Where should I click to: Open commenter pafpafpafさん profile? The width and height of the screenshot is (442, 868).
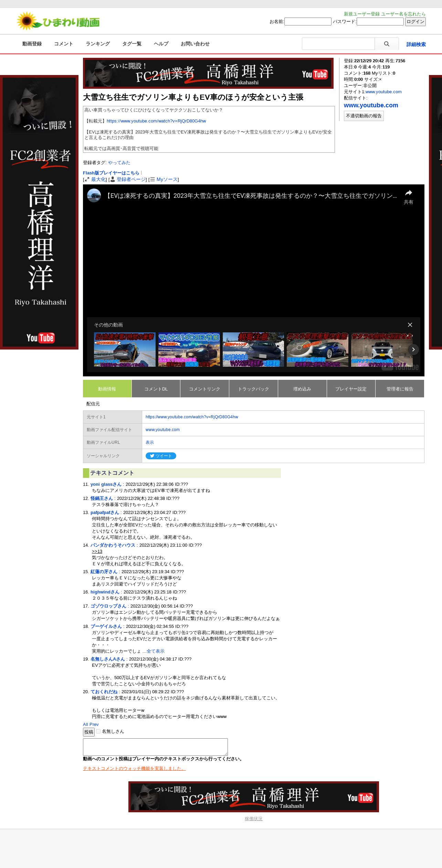pos(105,513)
